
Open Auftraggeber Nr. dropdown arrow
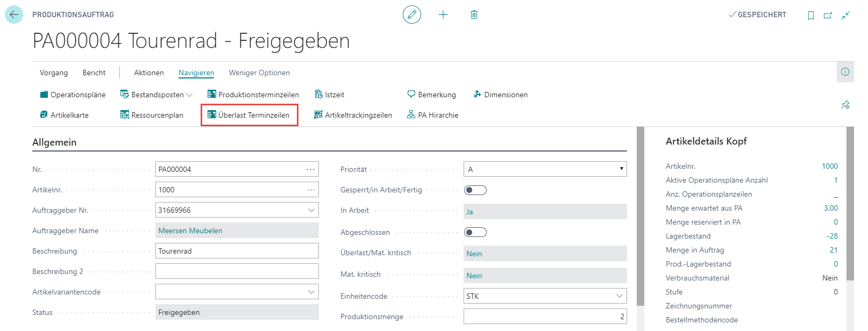click(311, 210)
